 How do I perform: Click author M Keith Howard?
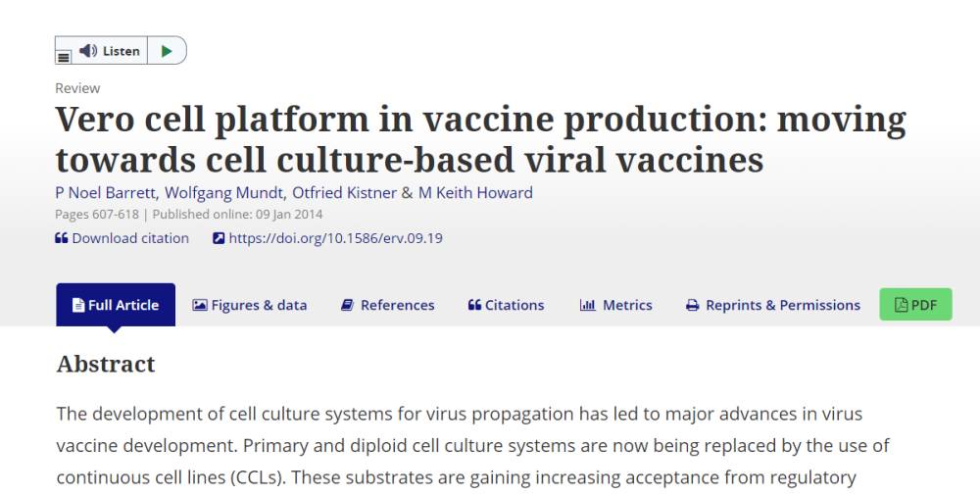[x=475, y=193]
